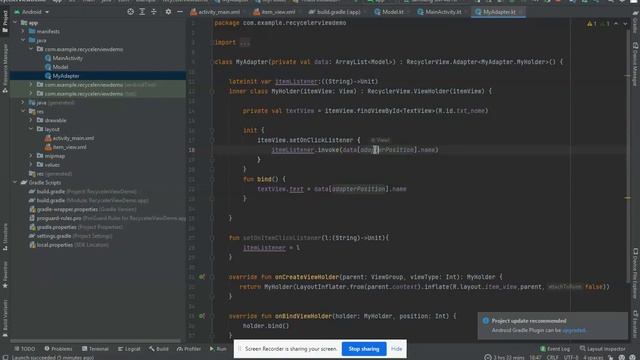Open the Terminal tool window
640x360 pixels.
pos(95,349)
